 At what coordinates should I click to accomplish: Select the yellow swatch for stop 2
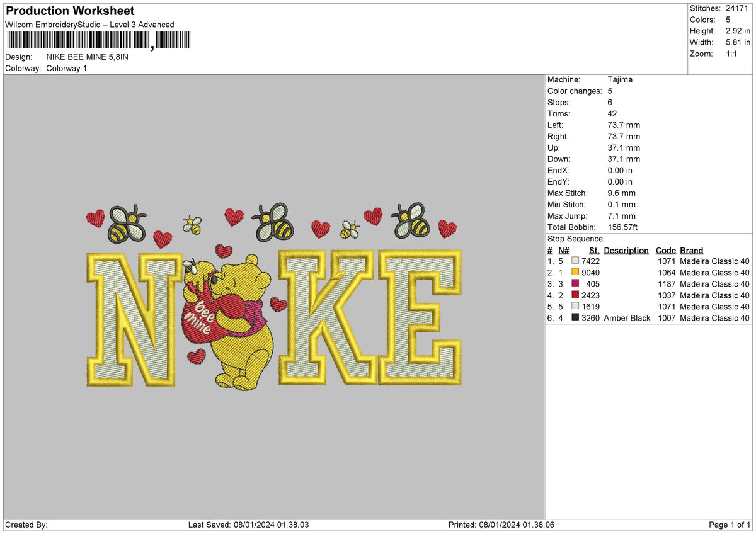click(575, 273)
